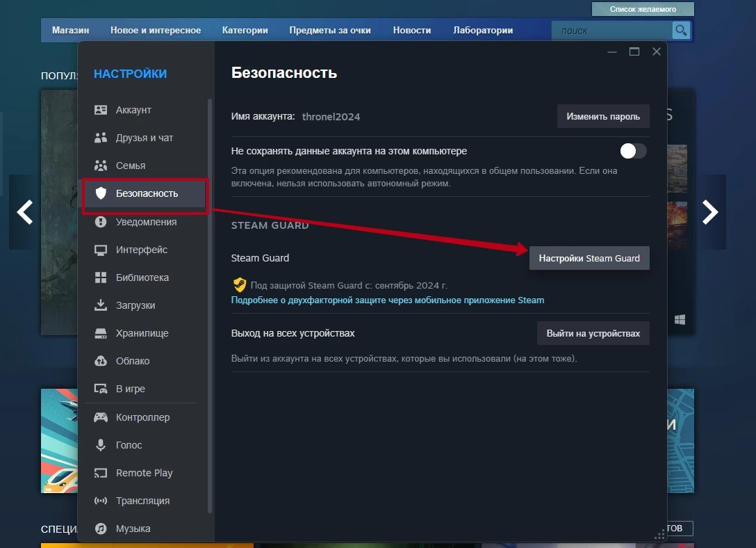Toggle 'Не сохранять данные аккаунта' switch
The height and width of the screenshot is (548, 756).
click(633, 151)
